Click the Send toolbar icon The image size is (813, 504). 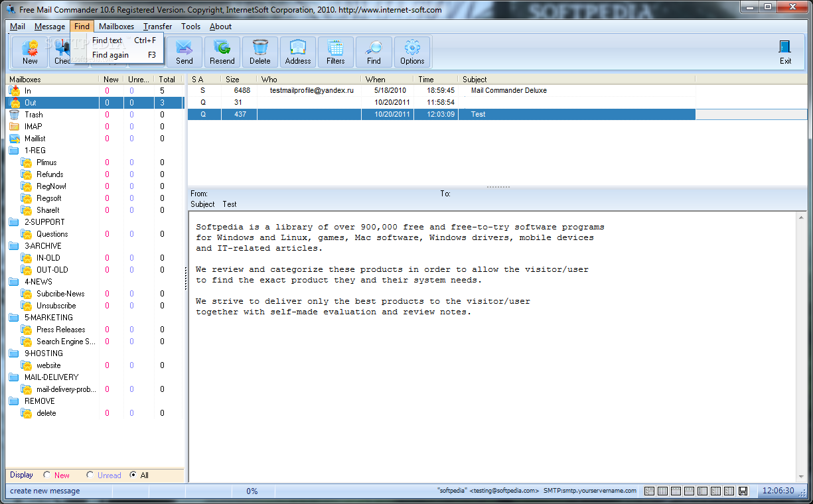[x=185, y=52]
